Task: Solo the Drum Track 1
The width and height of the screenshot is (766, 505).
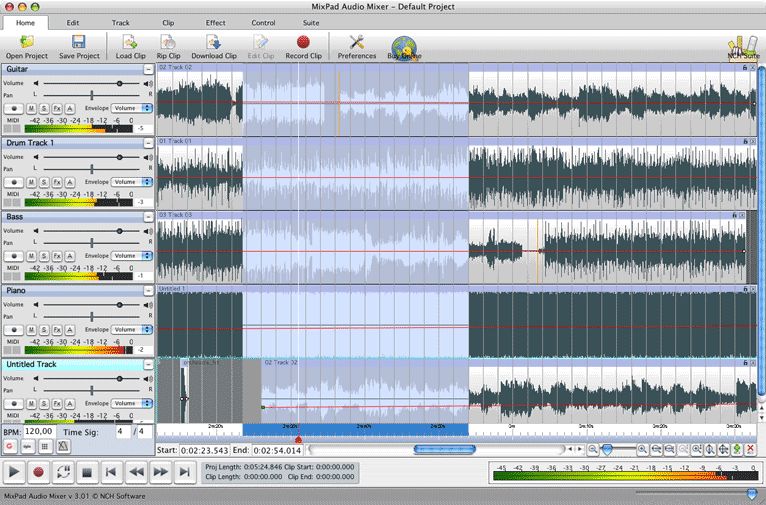Action: tap(44, 181)
